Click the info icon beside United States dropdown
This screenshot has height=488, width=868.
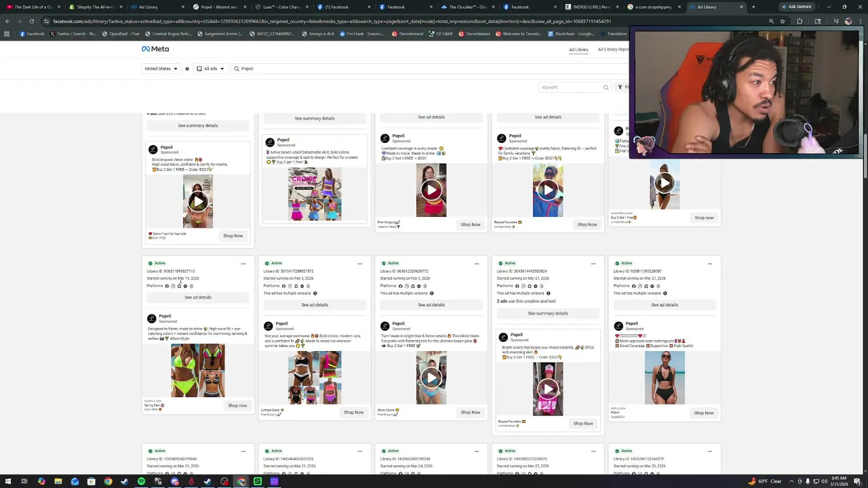pyautogui.click(x=187, y=68)
